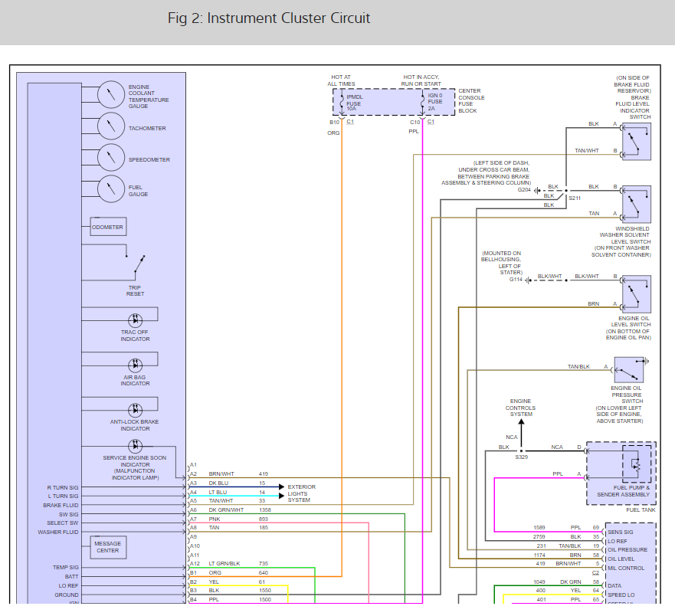Screen dimensions: 675x616
Task: Click the Speedometer gauge circle
Action: click(110, 158)
